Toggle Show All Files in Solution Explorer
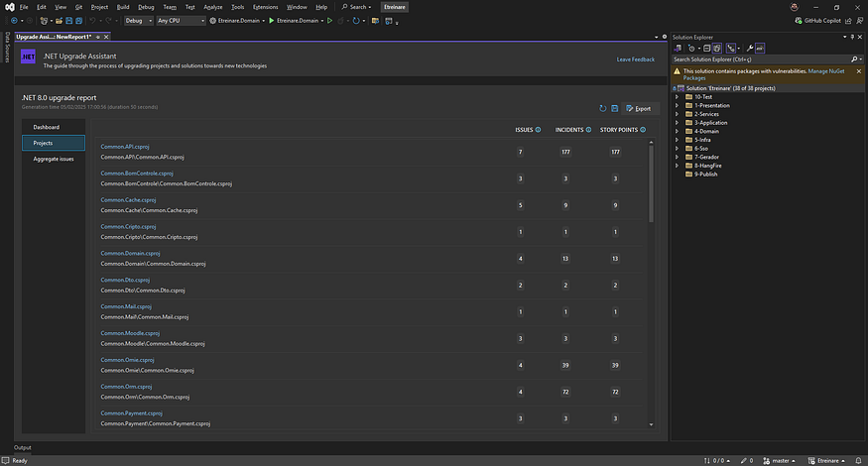868x466 pixels. tap(717, 49)
